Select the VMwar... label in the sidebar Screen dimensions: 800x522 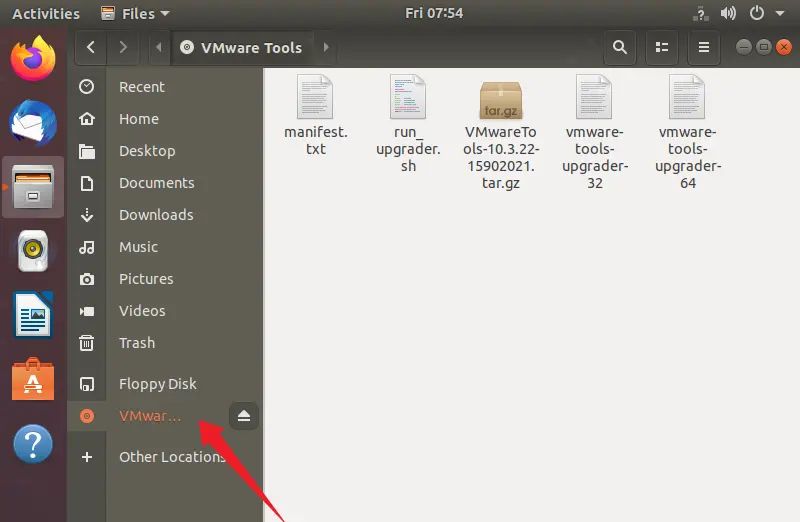click(150, 416)
